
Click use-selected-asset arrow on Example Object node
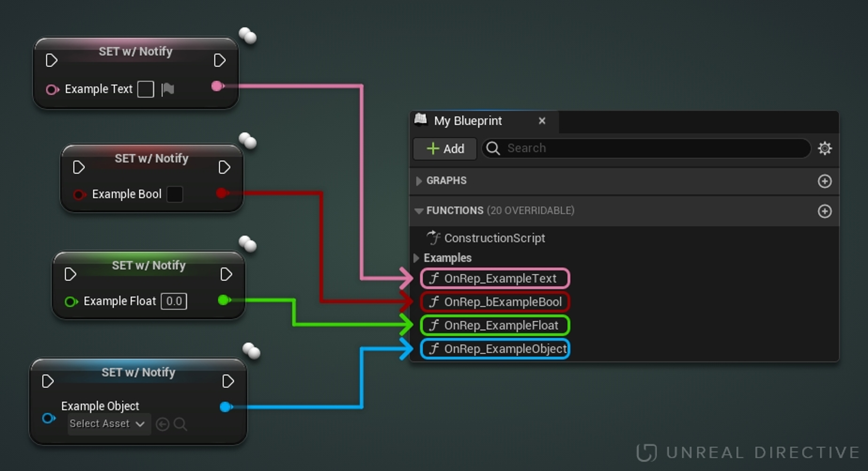tap(163, 424)
